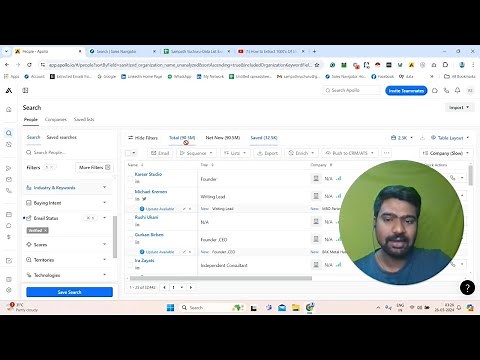The width and height of the screenshot is (480, 360).
Task: Reload the page with browser refresh icon
Action: [29, 65]
